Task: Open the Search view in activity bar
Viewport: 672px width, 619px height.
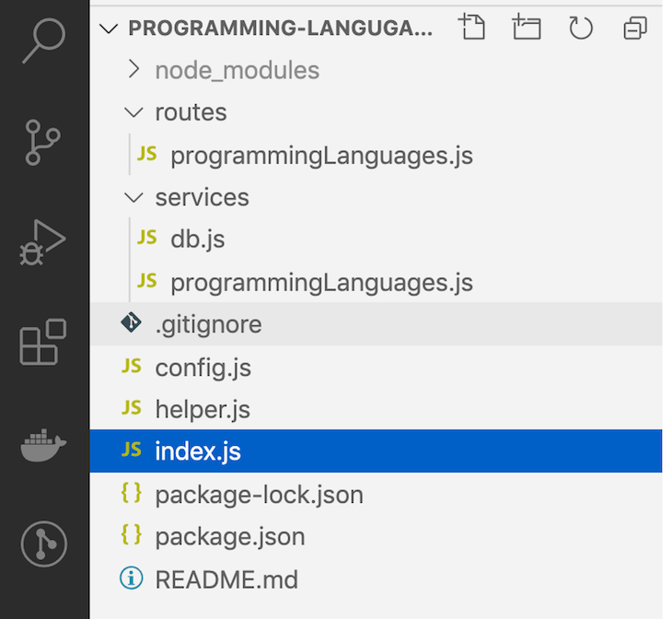Action: tap(43, 41)
